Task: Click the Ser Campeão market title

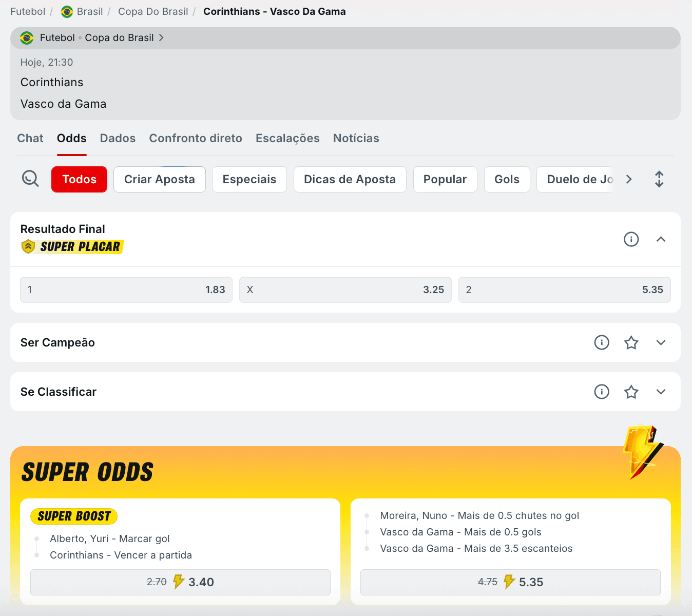Action: 57,342
